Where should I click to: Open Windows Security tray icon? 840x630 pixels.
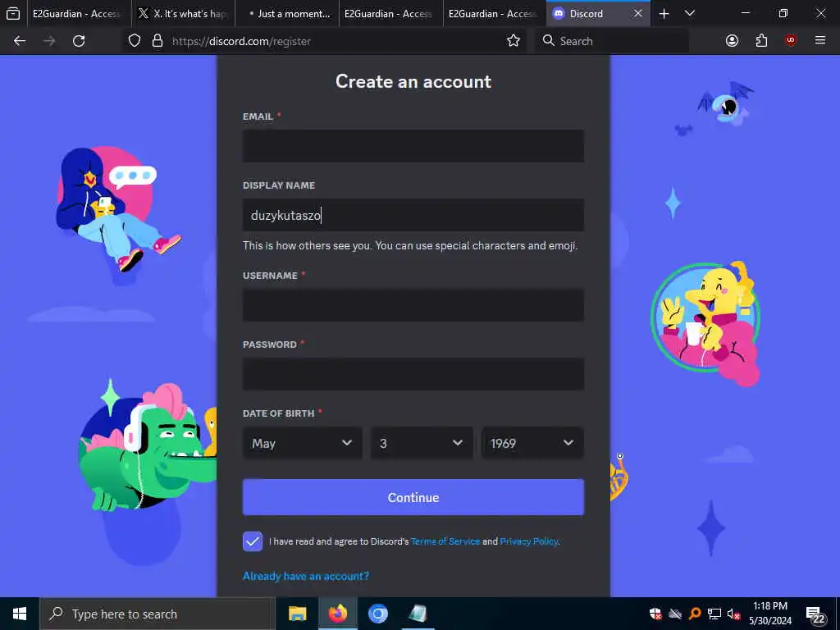coord(655,614)
